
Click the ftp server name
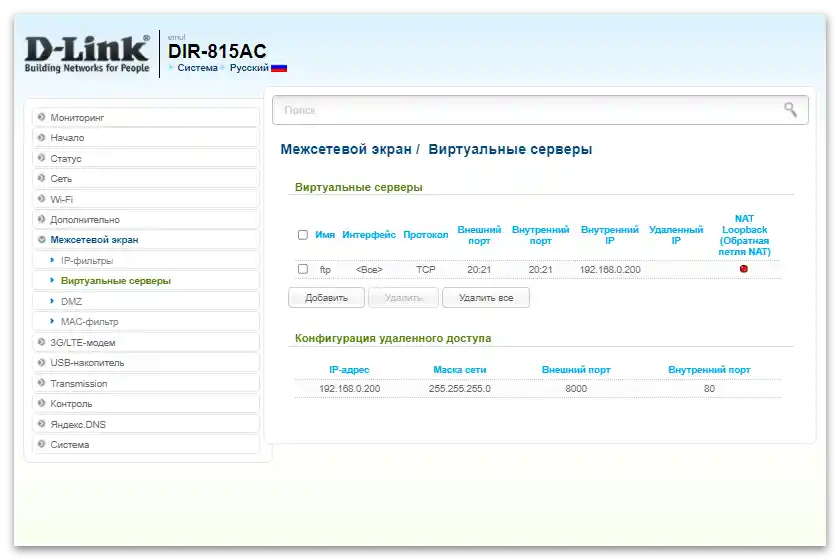(325, 270)
